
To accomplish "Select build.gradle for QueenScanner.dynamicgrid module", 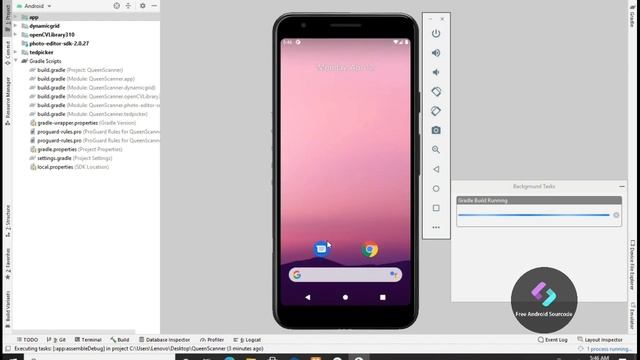I will coord(92,88).
